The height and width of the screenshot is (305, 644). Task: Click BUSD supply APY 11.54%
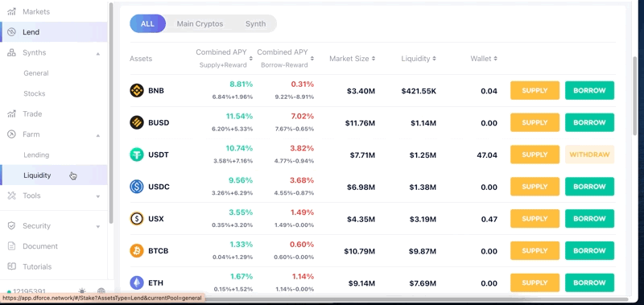(239, 116)
